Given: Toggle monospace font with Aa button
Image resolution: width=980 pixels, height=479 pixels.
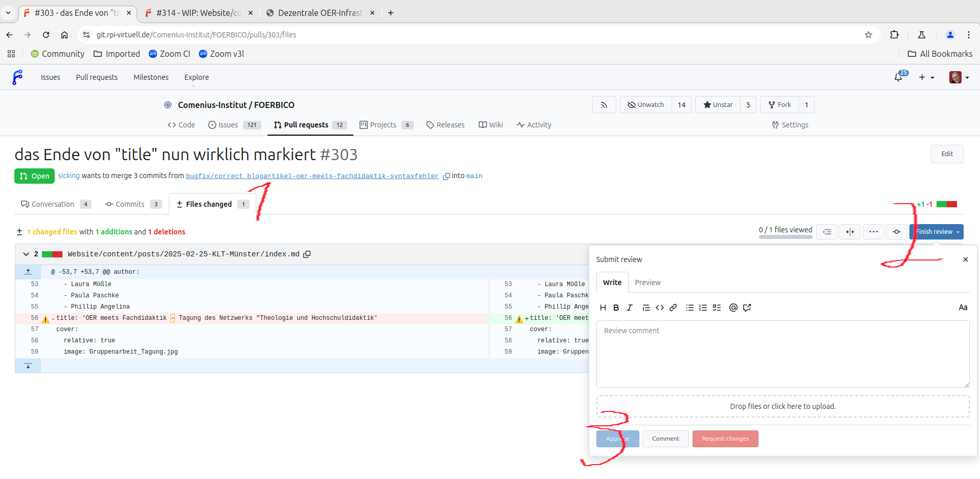Looking at the screenshot, I should (x=963, y=308).
